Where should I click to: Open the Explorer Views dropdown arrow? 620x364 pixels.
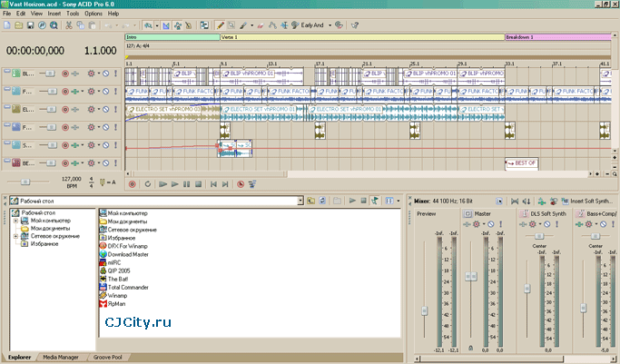399,202
